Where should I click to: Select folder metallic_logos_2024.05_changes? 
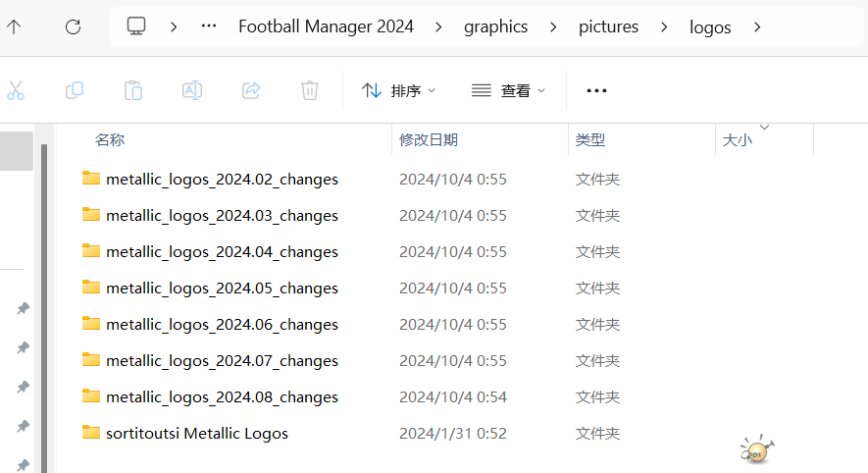(222, 288)
